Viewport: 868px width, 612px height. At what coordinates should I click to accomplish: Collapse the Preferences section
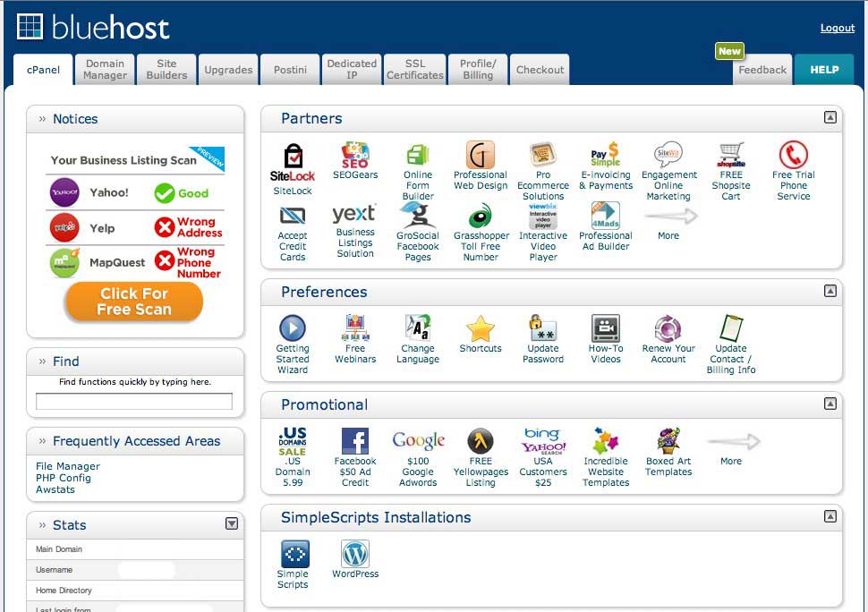[830, 291]
